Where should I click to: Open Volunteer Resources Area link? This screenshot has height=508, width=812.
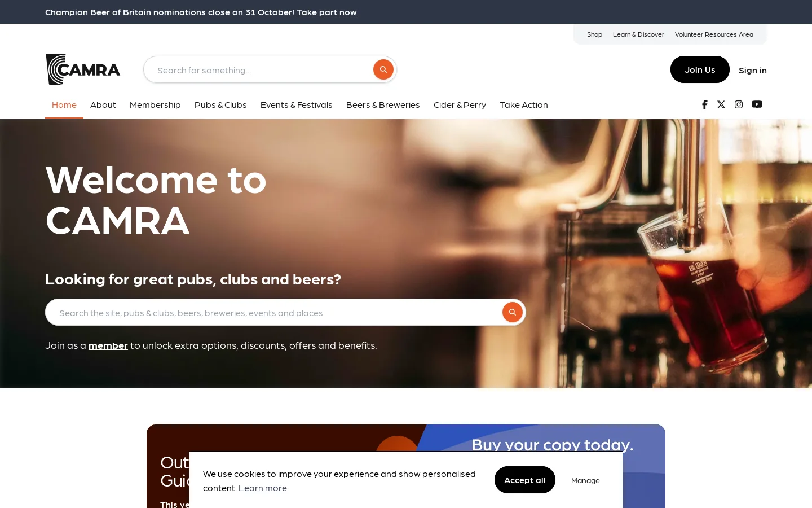[714, 34]
